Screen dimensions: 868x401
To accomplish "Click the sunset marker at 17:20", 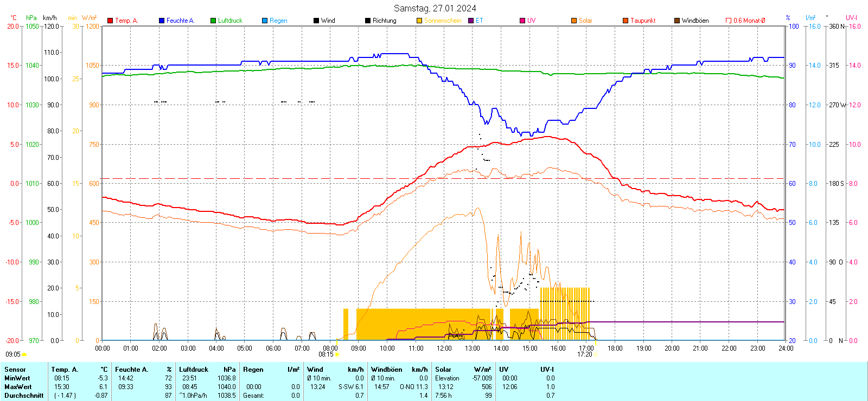I will pos(596,354).
